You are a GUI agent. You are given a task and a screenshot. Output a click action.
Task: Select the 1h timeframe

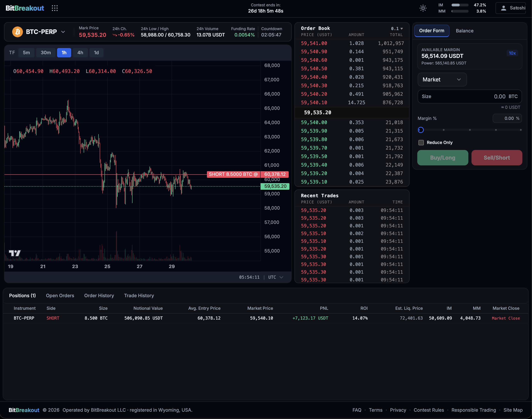(x=64, y=52)
